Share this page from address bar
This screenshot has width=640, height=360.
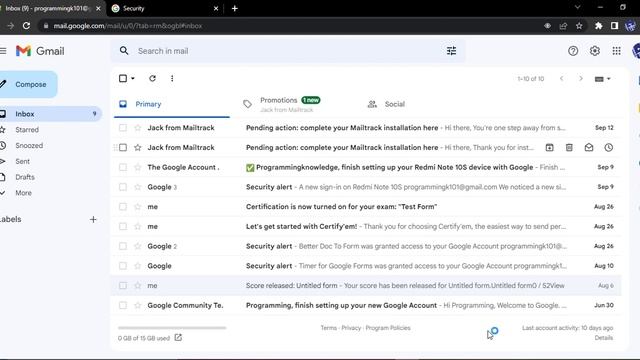pos(563,26)
